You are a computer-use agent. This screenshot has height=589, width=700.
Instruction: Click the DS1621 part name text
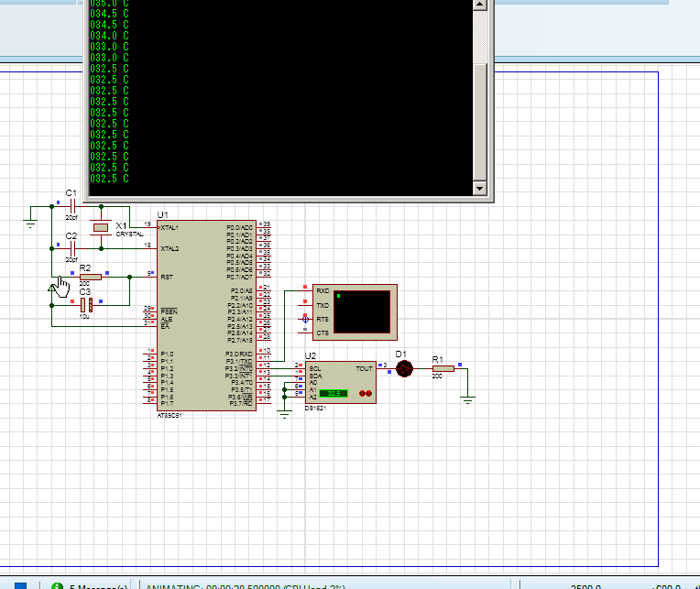pos(315,409)
